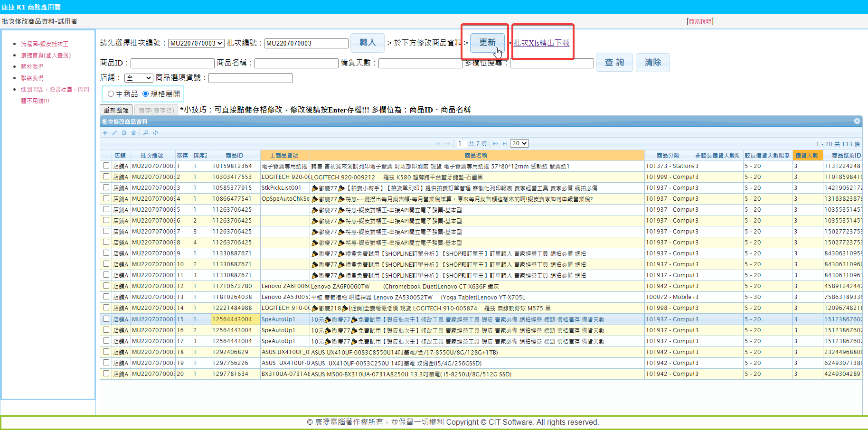Click the delete row trash icon
The image size is (868, 430).
(133, 133)
